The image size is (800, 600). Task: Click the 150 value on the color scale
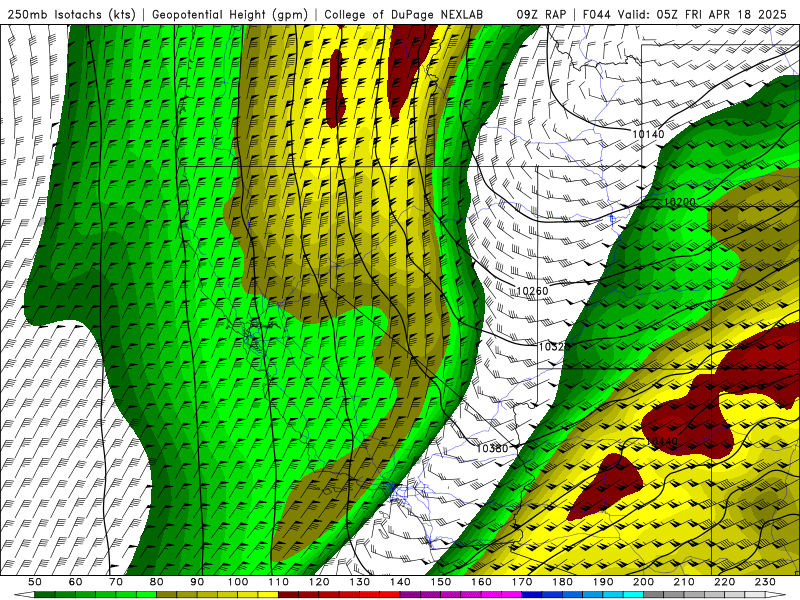pyautogui.click(x=441, y=582)
